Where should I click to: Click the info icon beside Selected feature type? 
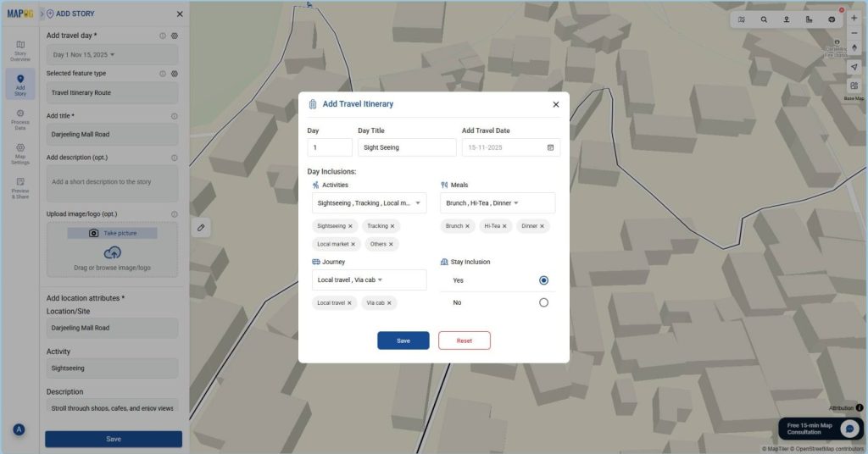[x=163, y=74]
